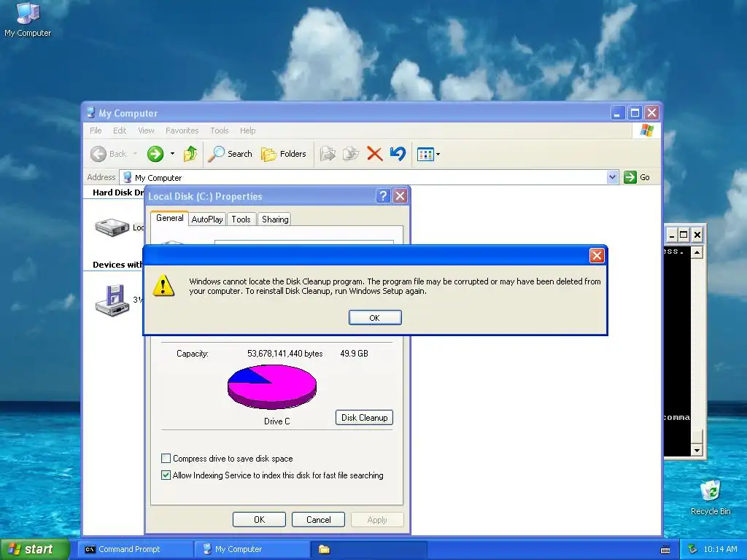The height and width of the screenshot is (560, 747).
Task: Click the Go button next to address bar
Action: click(x=637, y=177)
